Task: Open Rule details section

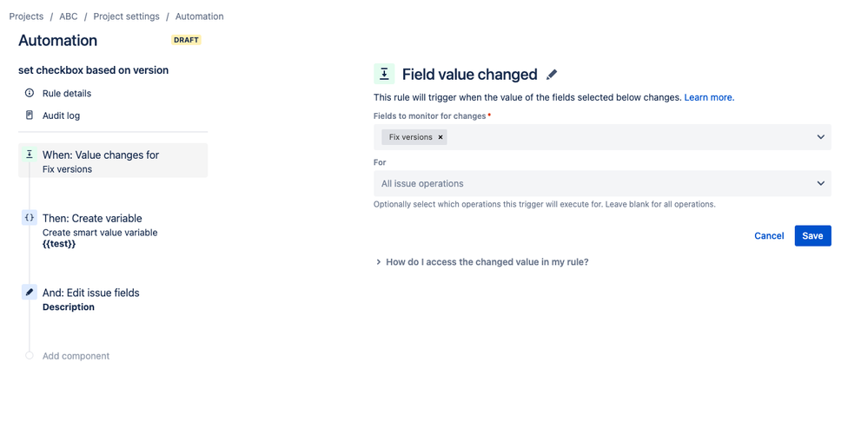Action: coord(67,93)
